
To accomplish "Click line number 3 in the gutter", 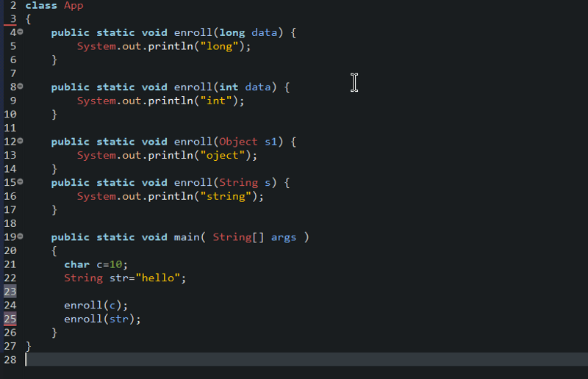I will point(13,19).
